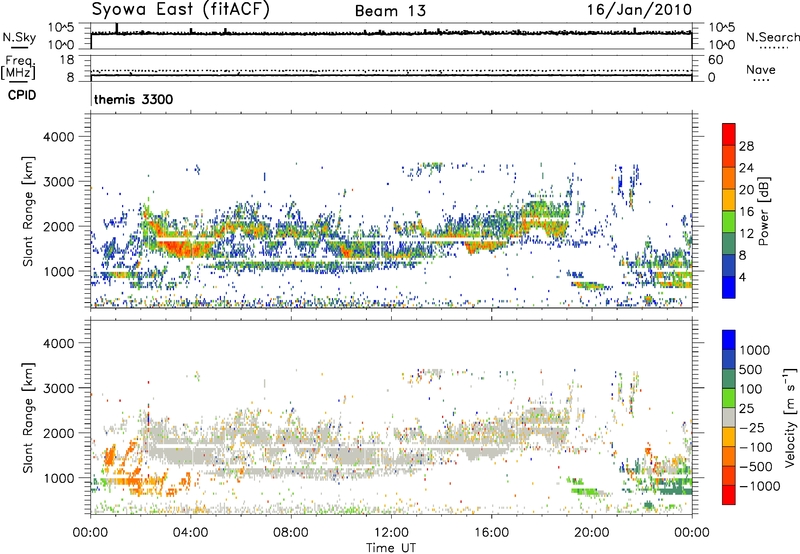Viewport: 800px width, 554px height.
Task: Click power colorbar value '28'
Action: [x=746, y=146]
